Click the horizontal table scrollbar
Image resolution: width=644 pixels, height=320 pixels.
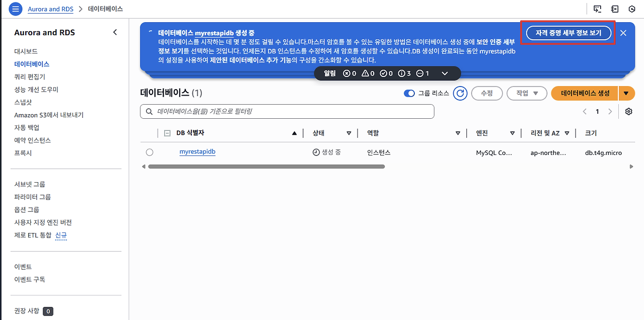click(267, 167)
